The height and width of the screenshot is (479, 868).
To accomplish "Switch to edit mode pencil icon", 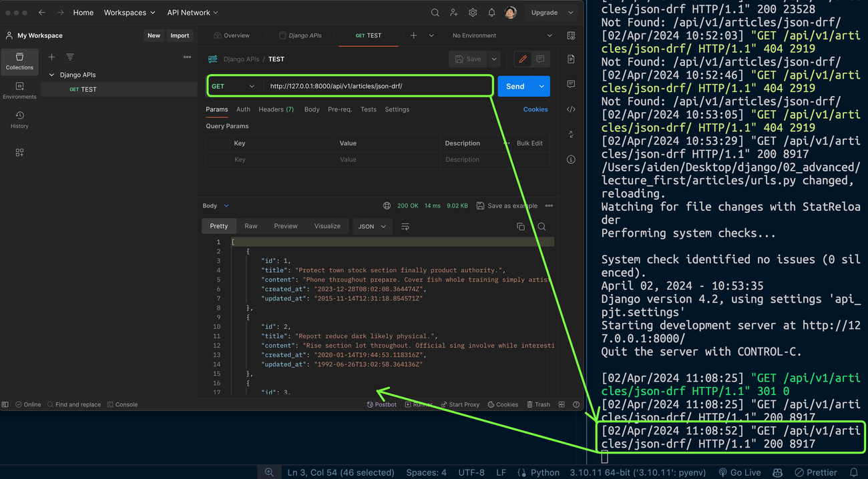I will pyautogui.click(x=523, y=59).
